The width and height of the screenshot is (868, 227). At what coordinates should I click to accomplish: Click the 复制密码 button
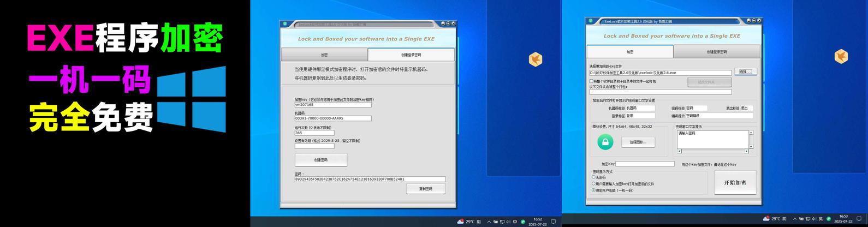point(426,189)
